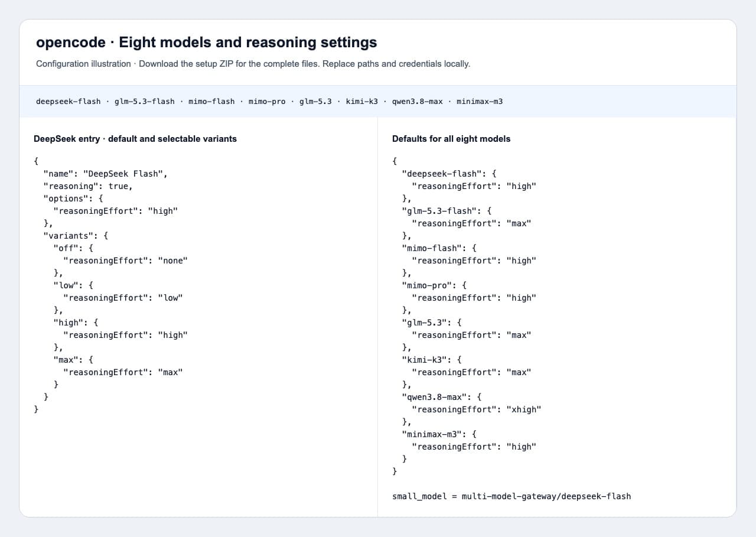
Task: Click the "Configuration illustration" subtitle line
Action: [x=253, y=64]
